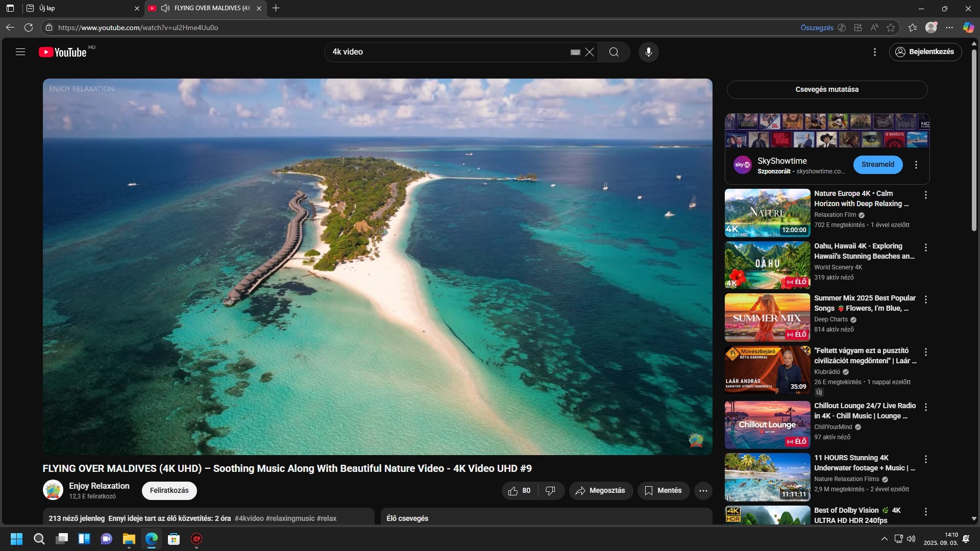Click the search magnifier button
The image size is (980, 551).
614,52
